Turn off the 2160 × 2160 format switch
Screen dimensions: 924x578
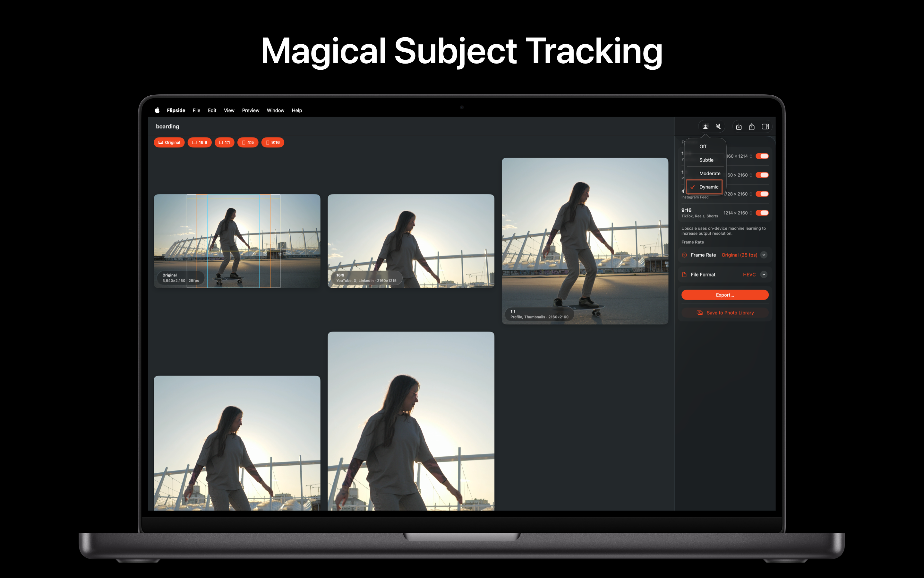[762, 175]
